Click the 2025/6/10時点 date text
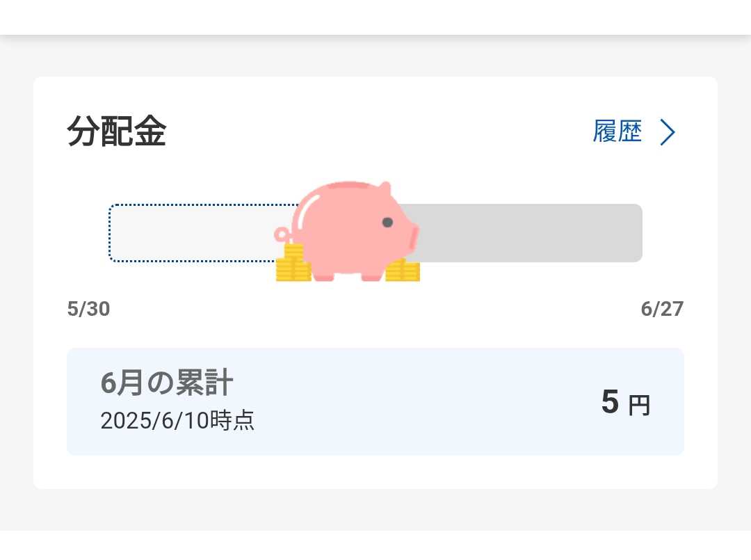The image size is (751, 560). (177, 421)
